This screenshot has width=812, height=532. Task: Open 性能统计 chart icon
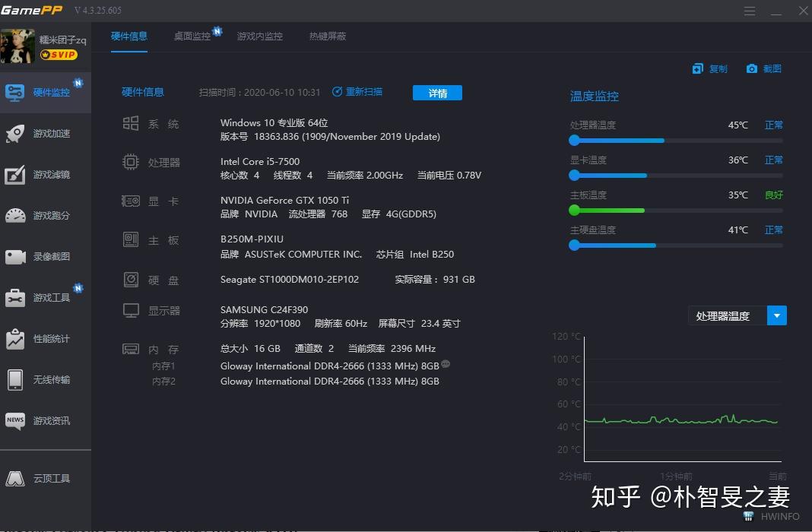tap(15, 338)
